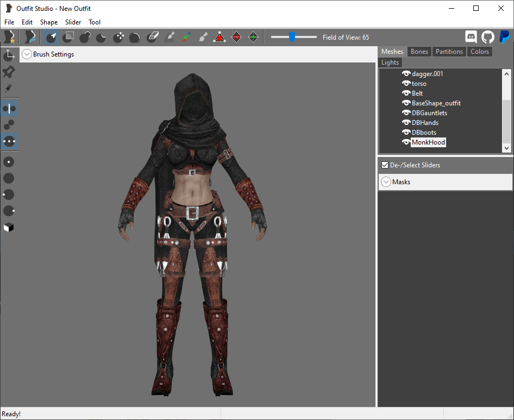Toggle De-/Select Sliders checkbox

[385, 165]
